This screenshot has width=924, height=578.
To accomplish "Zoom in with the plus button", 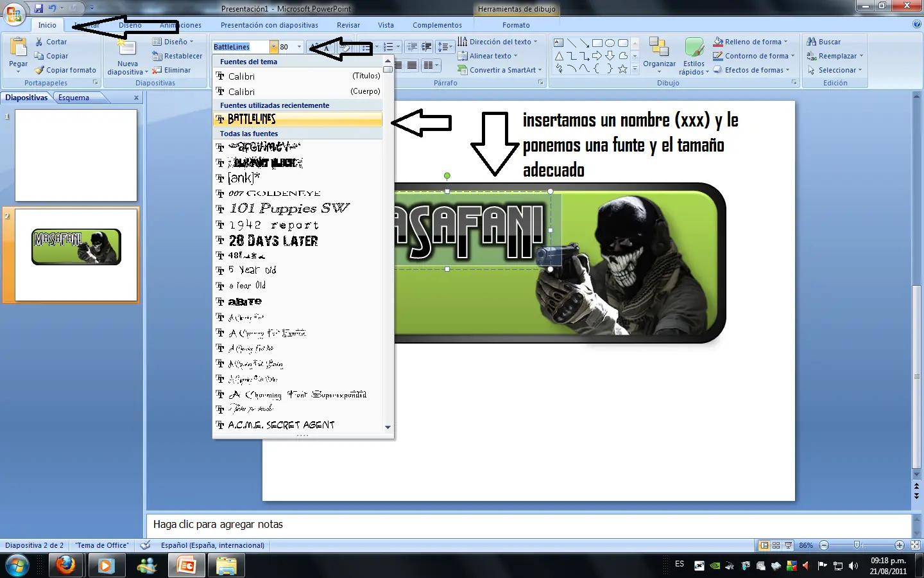I will click(x=900, y=545).
